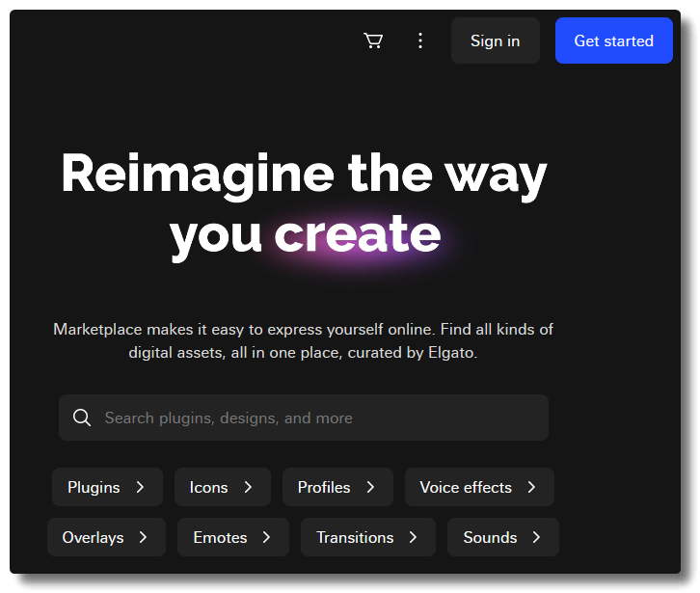
Task: Browse the Icons category
Action: (223, 487)
